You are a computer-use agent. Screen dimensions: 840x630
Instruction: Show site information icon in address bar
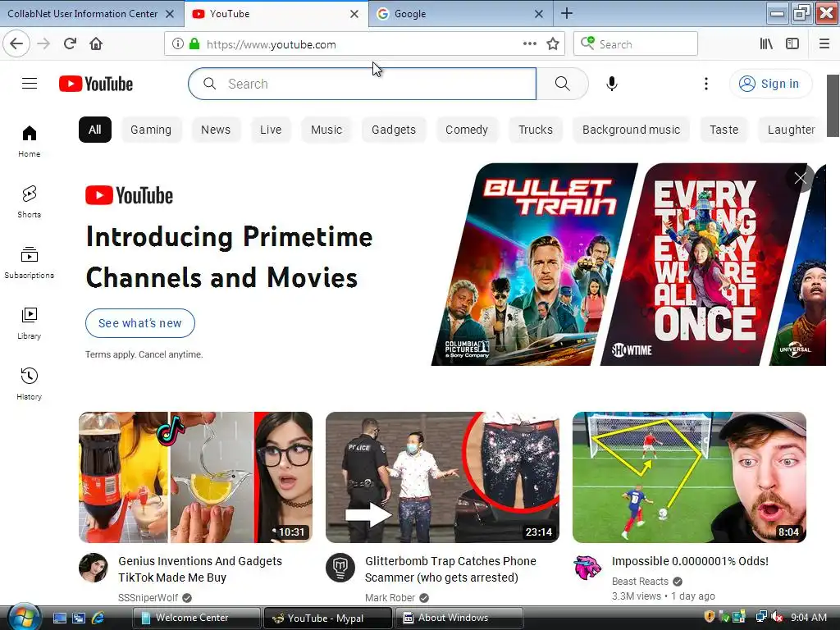tap(178, 44)
